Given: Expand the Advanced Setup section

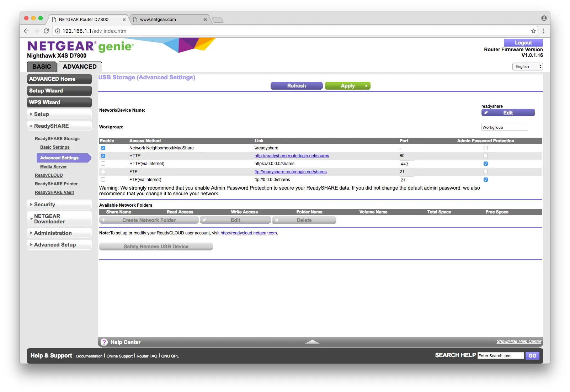Looking at the screenshot, I should [59, 245].
